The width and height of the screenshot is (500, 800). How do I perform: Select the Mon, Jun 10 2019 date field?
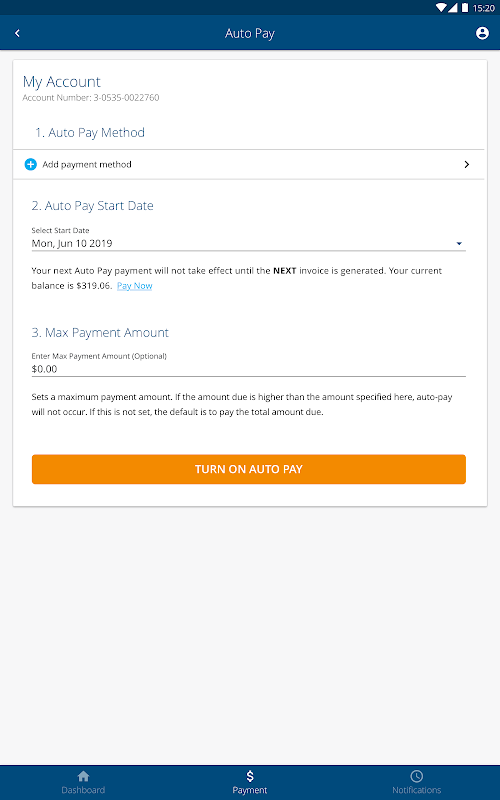point(248,243)
